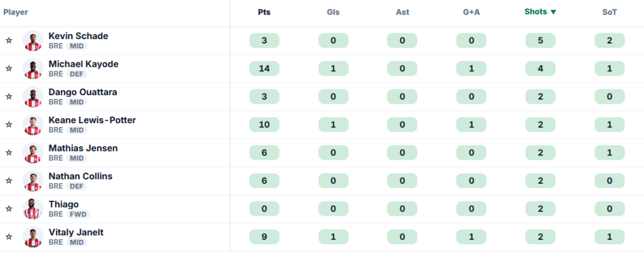Click the star icon next to Thiago

tap(9, 209)
